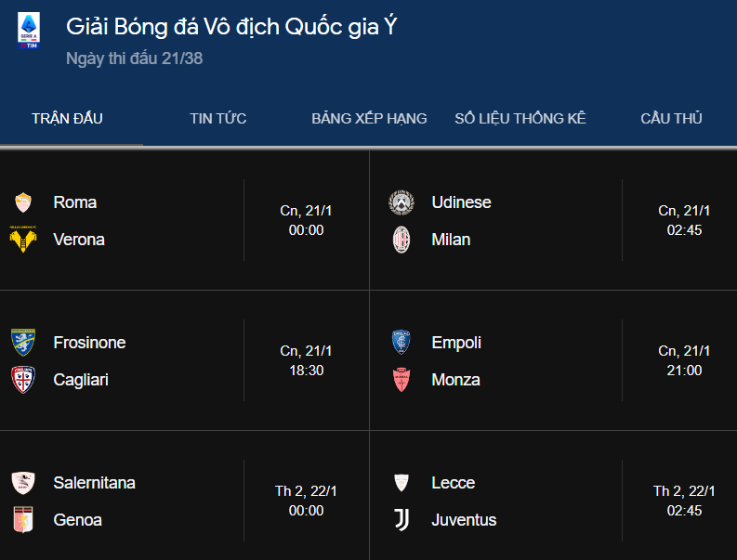Click the Frosinone club crest

(23, 343)
